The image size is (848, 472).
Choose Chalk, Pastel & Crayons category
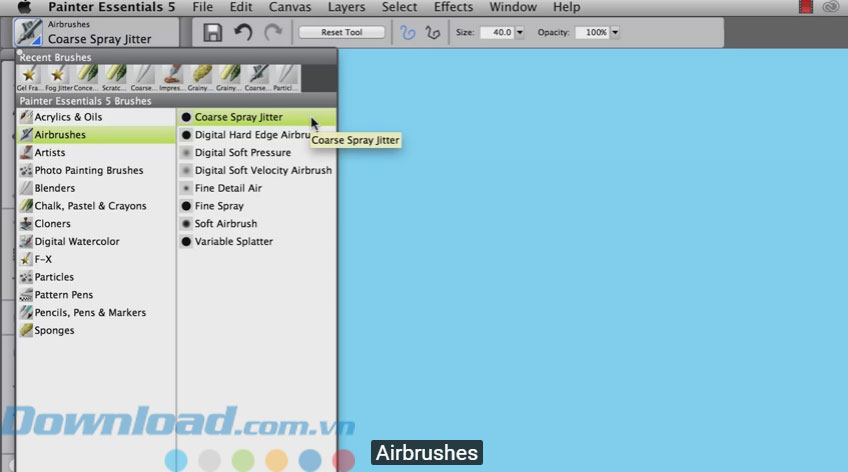coord(96,206)
